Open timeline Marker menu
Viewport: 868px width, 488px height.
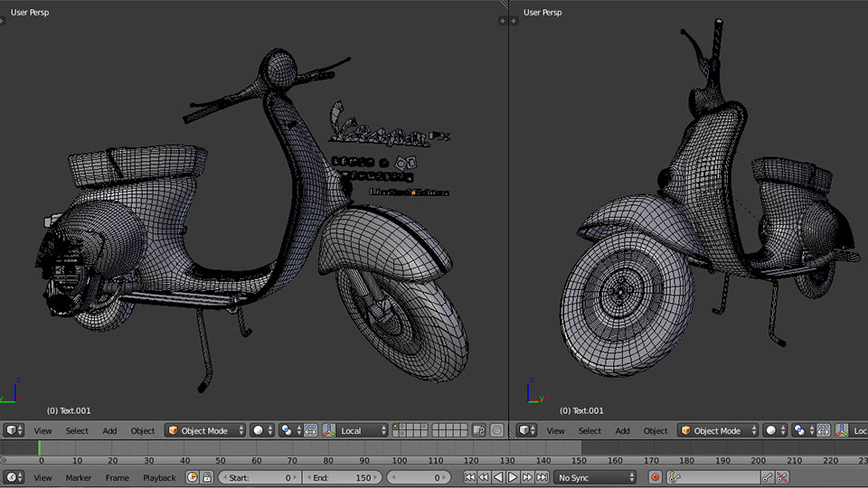[x=78, y=478]
